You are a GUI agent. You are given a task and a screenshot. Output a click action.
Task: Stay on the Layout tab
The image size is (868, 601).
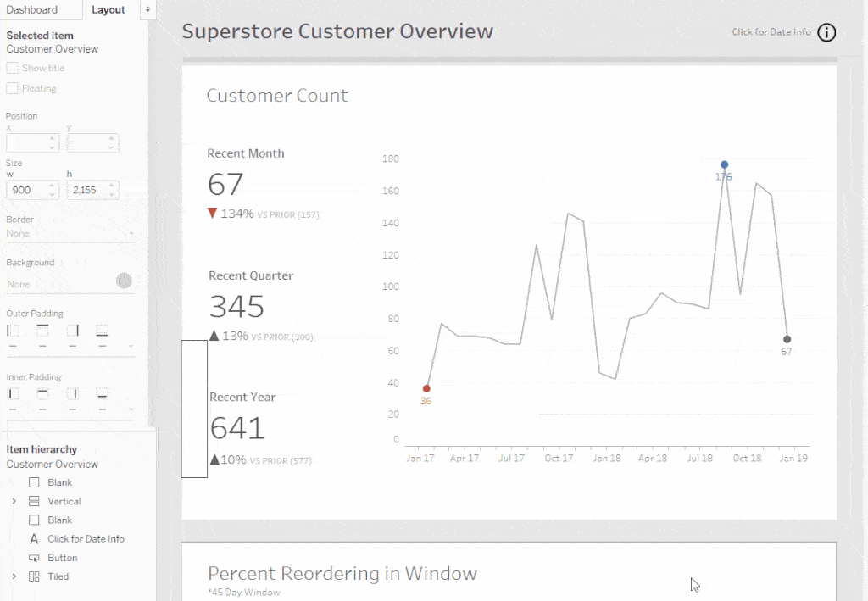pyautogui.click(x=108, y=9)
